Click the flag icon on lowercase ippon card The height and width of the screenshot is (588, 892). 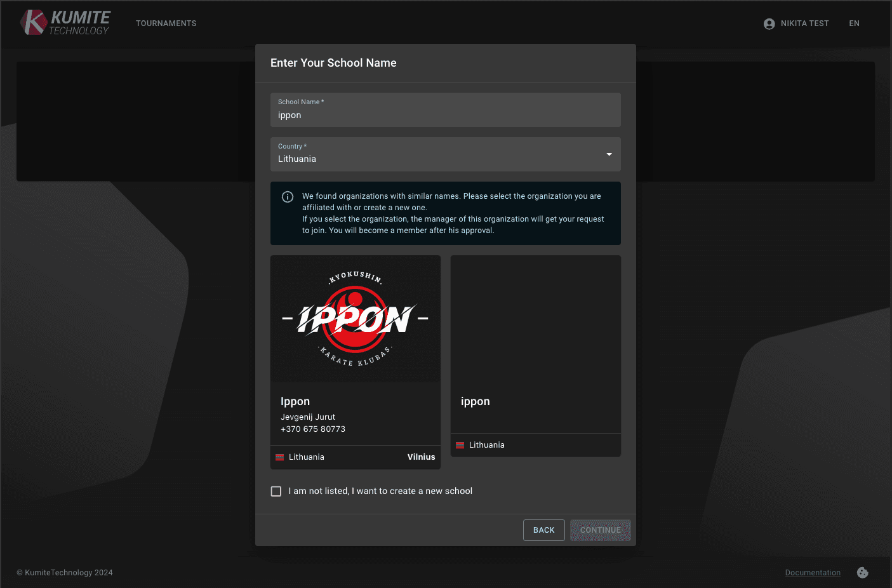pyautogui.click(x=460, y=445)
